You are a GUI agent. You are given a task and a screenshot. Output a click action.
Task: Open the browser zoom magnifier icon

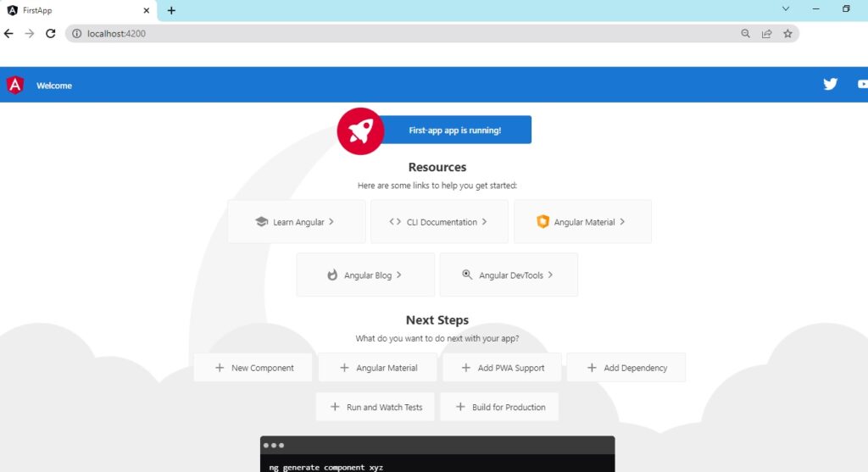point(746,33)
